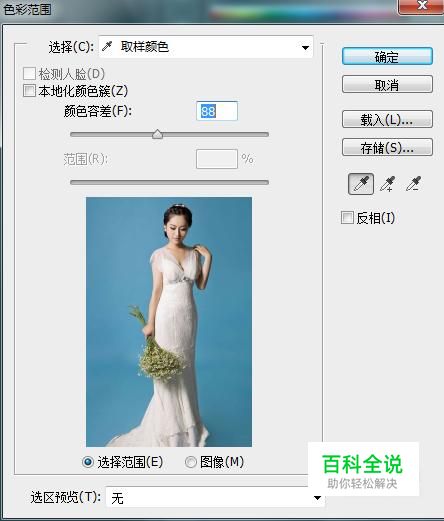
Task: Click the 确定 button
Action: coord(387,57)
